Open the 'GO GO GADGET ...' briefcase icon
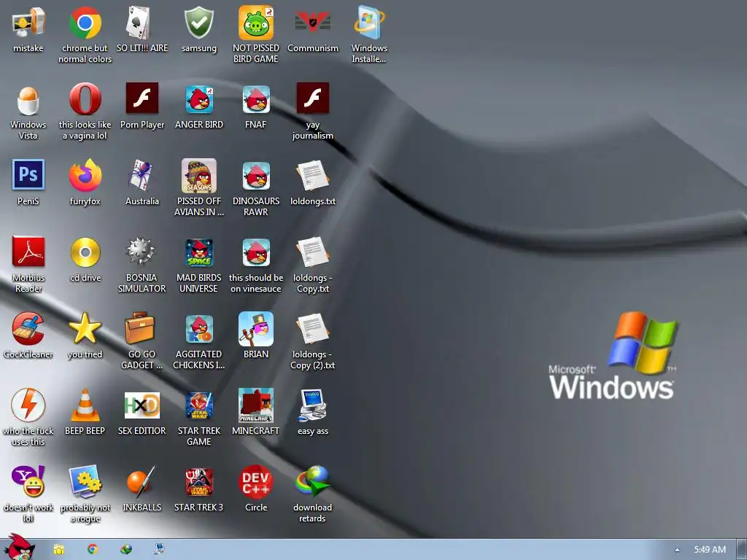This screenshot has height=560, width=747. pyautogui.click(x=140, y=328)
